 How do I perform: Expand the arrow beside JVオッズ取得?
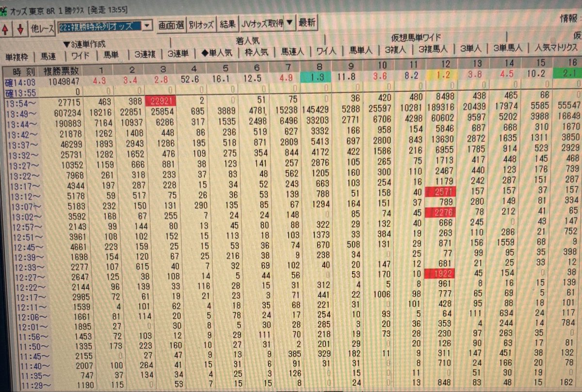pyautogui.click(x=290, y=22)
